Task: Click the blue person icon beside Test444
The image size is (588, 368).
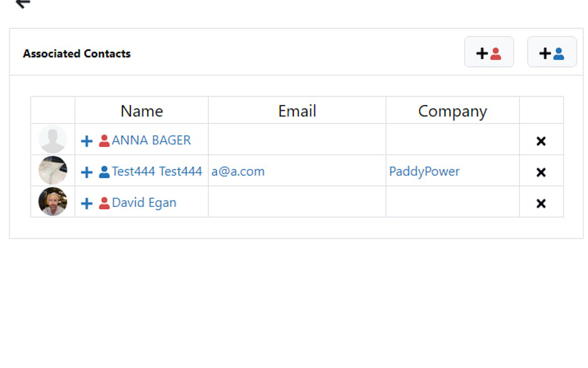Action: (104, 172)
